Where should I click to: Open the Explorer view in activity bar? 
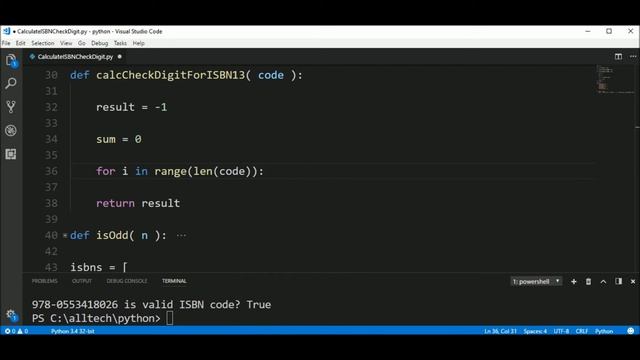point(11,60)
